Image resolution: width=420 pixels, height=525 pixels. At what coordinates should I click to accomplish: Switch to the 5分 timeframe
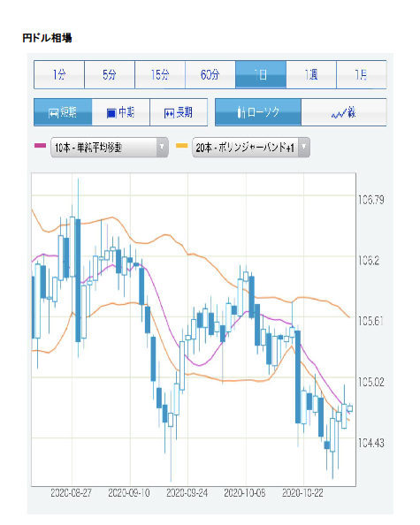tap(110, 74)
